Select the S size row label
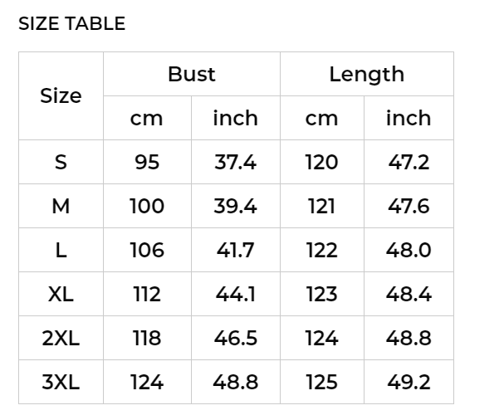Screen dimensions: 504x420 click(61, 162)
